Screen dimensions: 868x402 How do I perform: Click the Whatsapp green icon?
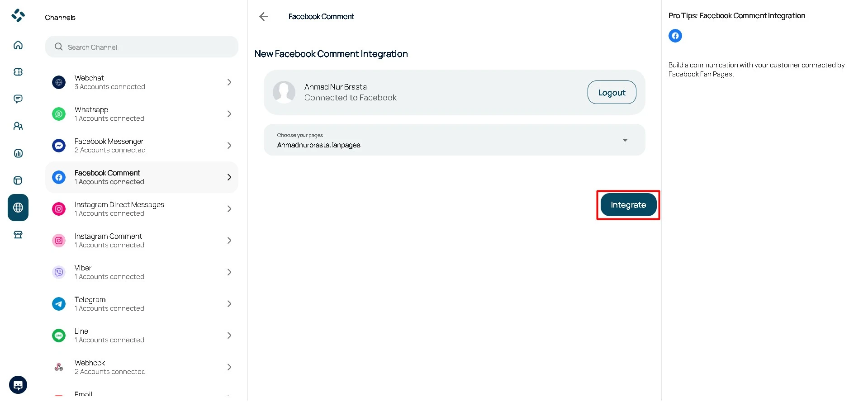point(59,114)
